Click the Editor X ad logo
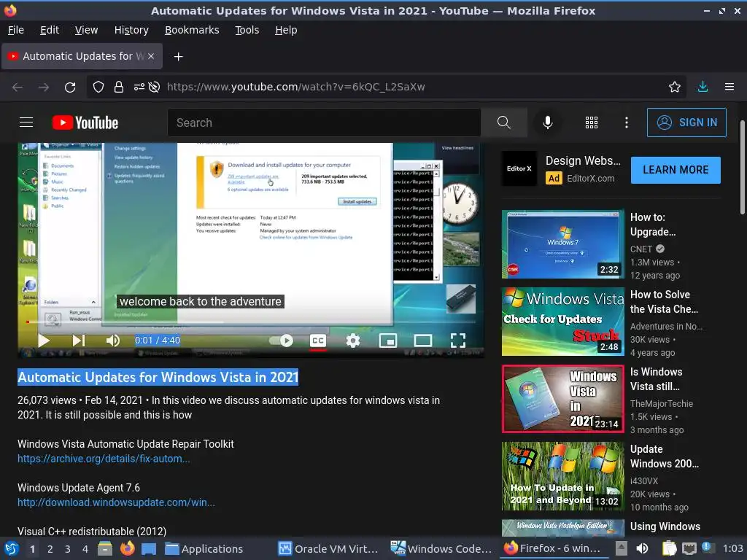 click(x=519, y=168)
